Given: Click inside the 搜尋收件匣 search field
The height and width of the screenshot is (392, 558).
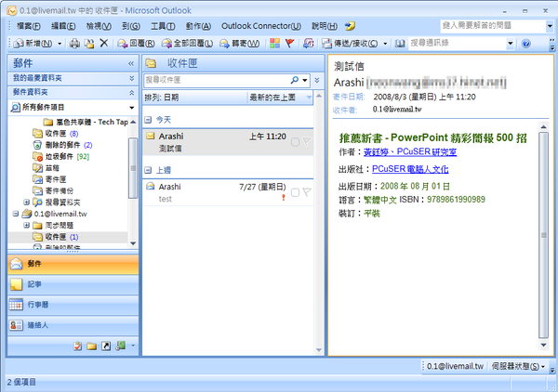Looking at the screenshot, I should [x=217, y=80].
